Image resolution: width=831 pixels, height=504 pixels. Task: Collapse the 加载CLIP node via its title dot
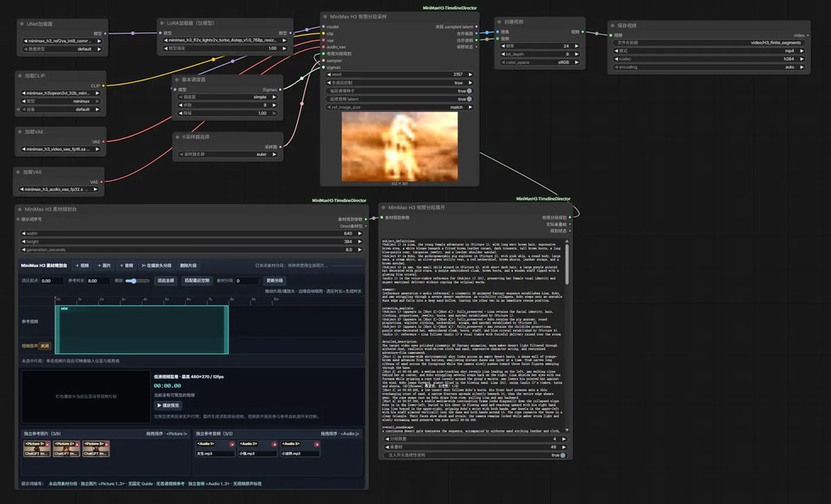[20, 75]
